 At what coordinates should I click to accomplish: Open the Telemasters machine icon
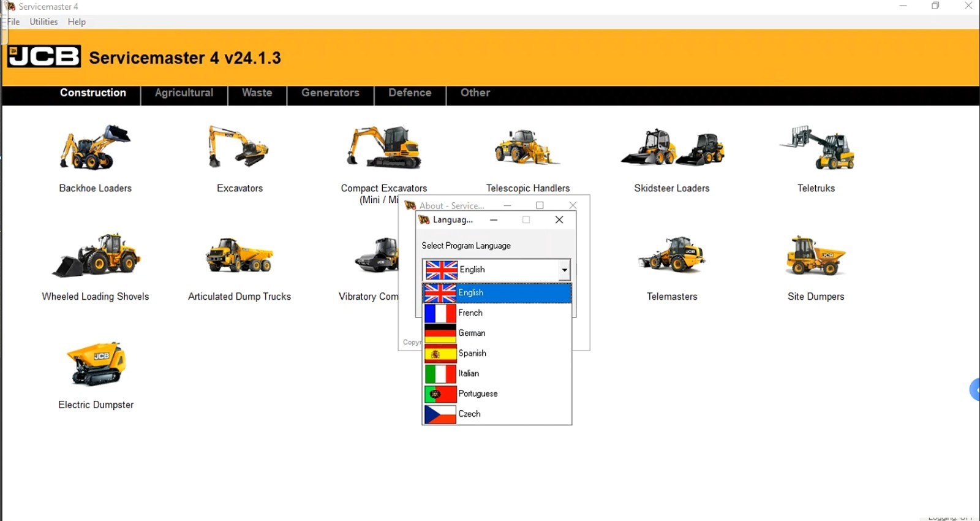672,254
